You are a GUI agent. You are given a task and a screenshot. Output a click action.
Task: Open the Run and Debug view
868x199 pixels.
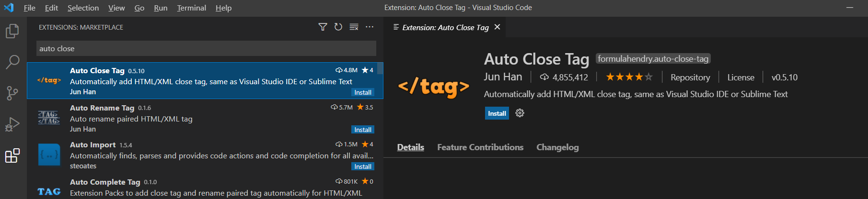click(12, 124)
